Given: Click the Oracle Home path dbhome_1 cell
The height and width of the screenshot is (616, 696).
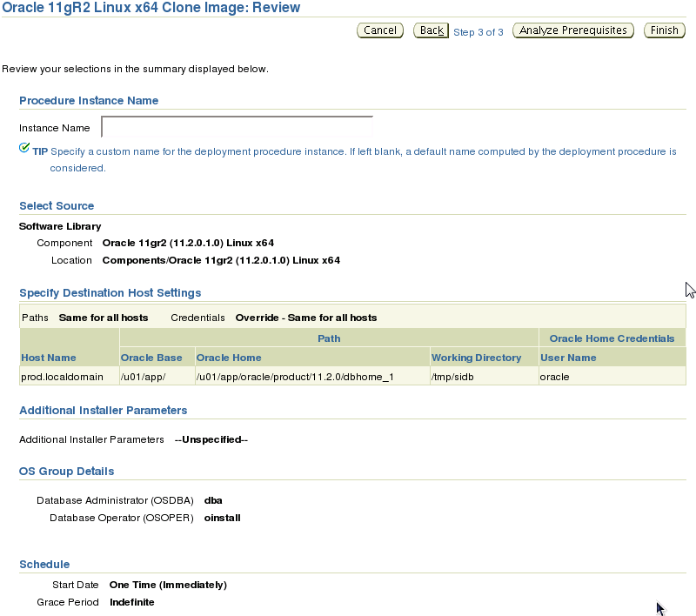Looking at the screenshot, I should pos(312,377).
